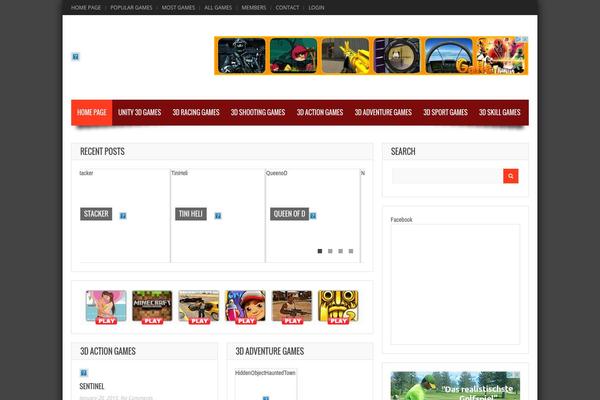The height and width of the screenshot is (400, 600).
Task: Open Contact page link
Action: point(287,7)
